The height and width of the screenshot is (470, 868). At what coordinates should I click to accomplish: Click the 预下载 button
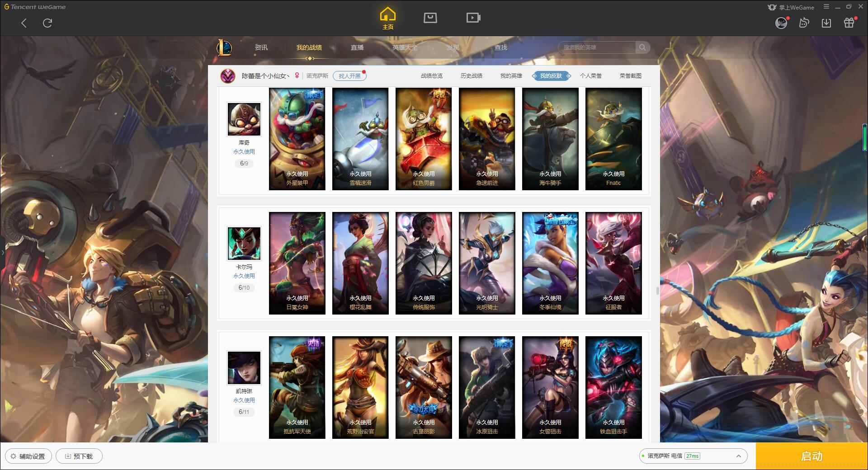[79, 456]
